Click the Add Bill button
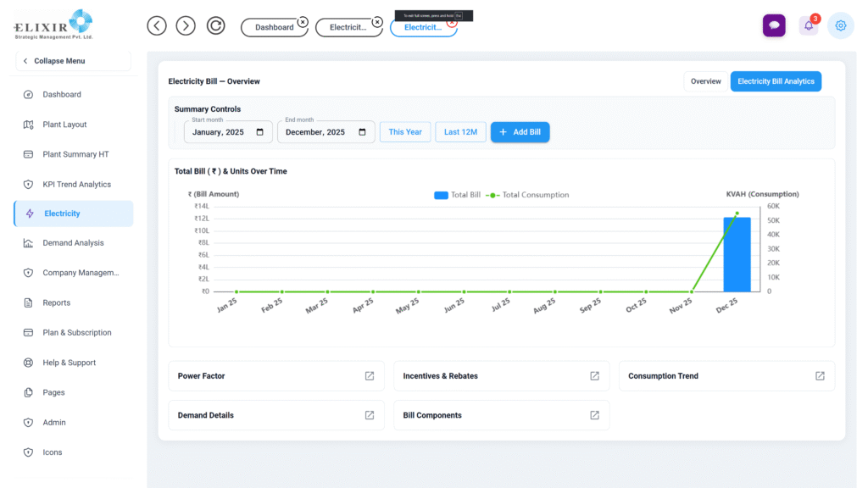The width and height of the screenshot is (868, 488). (x=520, y=132)
